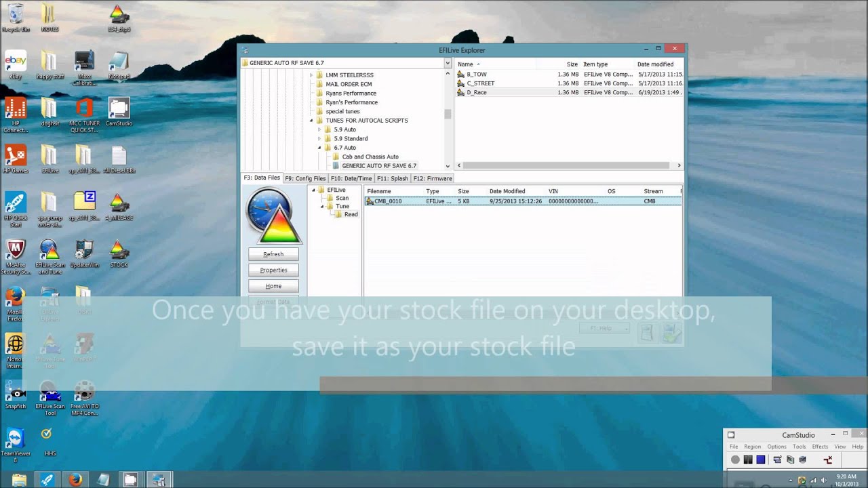This screenshot has width=868, height=488.
Task: Open CamStudio Options menu
Action: (x=777, y=447)
